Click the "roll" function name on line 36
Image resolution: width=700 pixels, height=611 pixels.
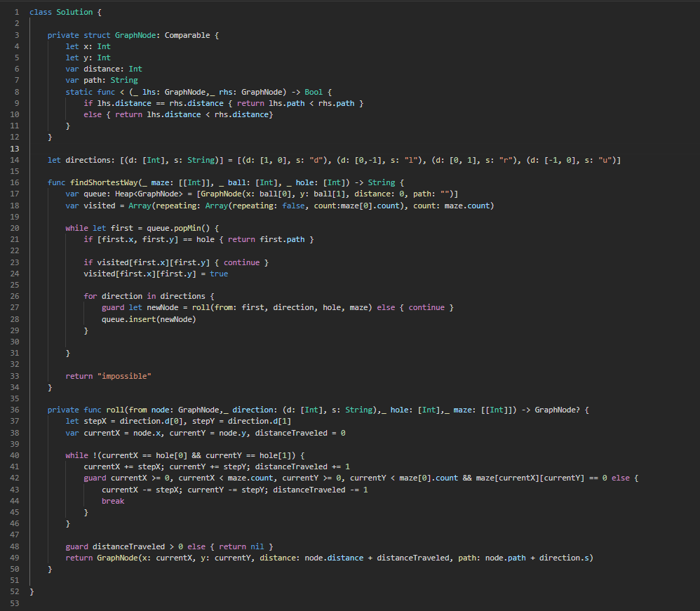point(115,410)
